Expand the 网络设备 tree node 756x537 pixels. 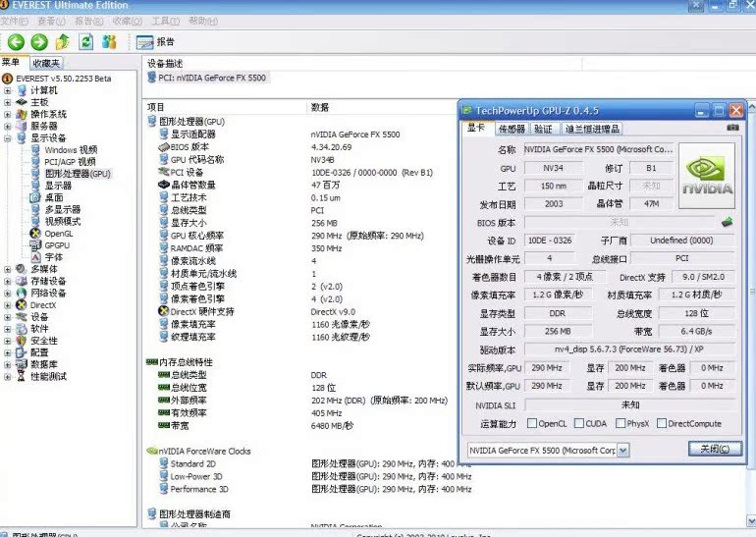[x=7, y=294]
